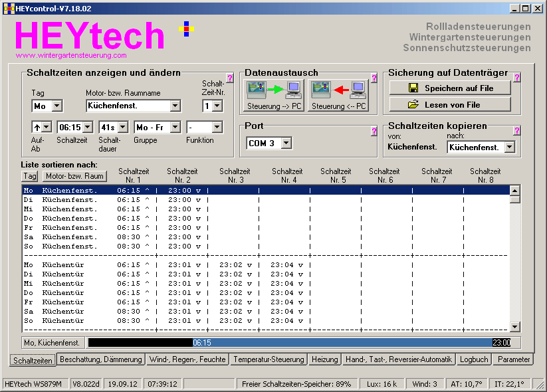This screenshot has width=547, height=392.
Task: Click the list scrollbar down arrow
Action: point(515,327)
